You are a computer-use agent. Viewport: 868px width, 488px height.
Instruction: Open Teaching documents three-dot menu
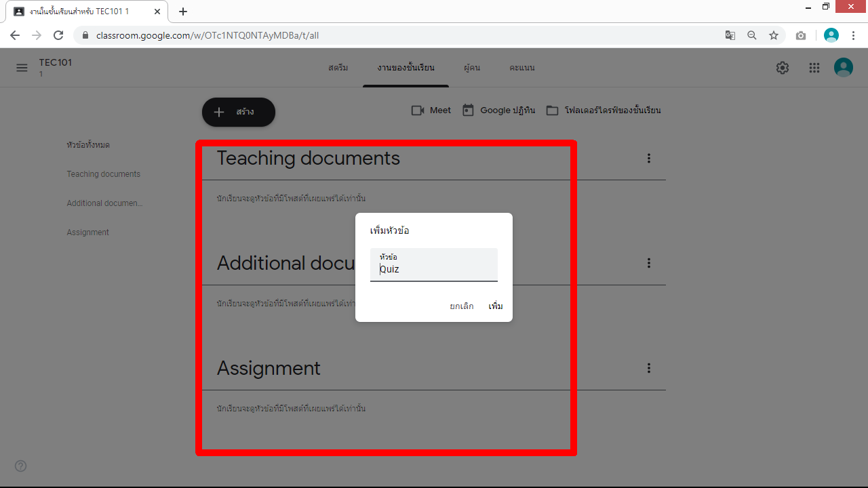click(649, 158)
